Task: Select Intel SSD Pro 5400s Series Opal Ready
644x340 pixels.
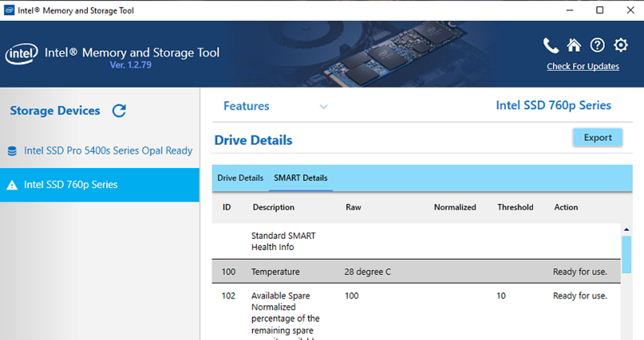Action: [108, 151]
